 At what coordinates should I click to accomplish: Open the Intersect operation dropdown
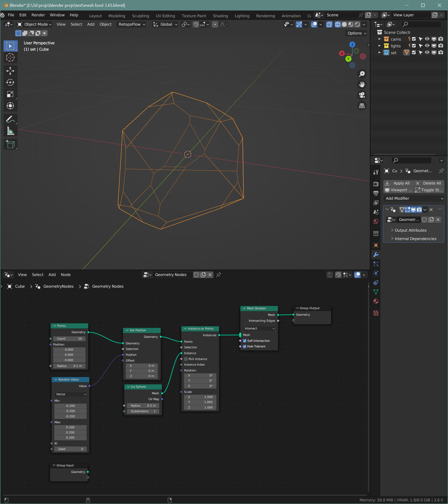pyautogui.click(x=259, y=329)
